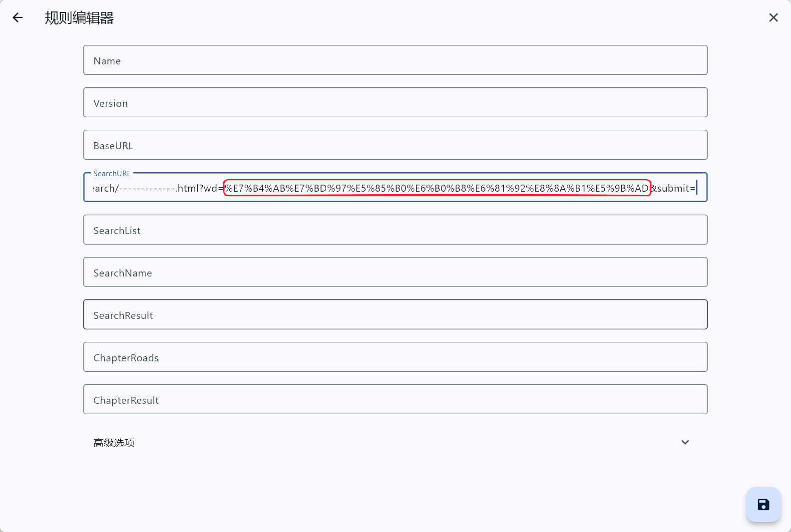Place cursor in the highlighted encoded keyword
Image resolution: width=791 pixels, height=532 pixels.
tap(436, 188)
